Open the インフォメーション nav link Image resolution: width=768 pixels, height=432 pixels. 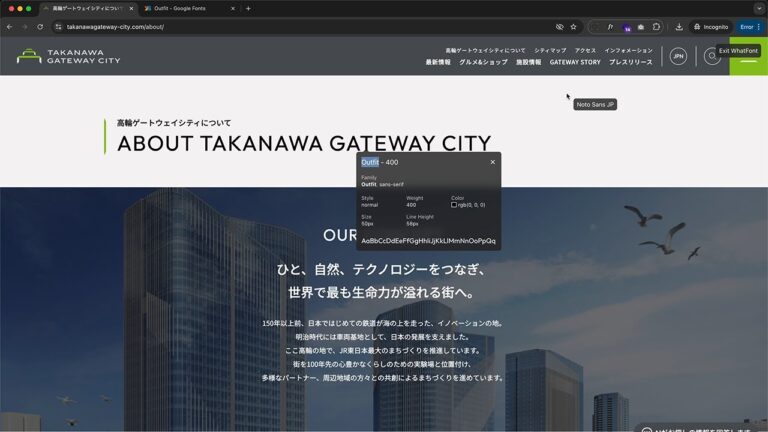pos(628,50)
